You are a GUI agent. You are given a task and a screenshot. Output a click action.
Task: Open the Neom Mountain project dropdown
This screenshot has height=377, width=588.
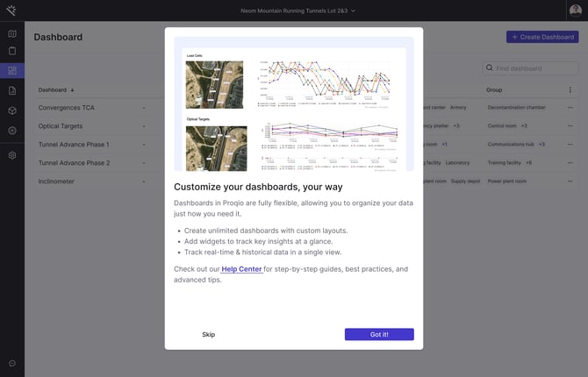pos(298,11)
